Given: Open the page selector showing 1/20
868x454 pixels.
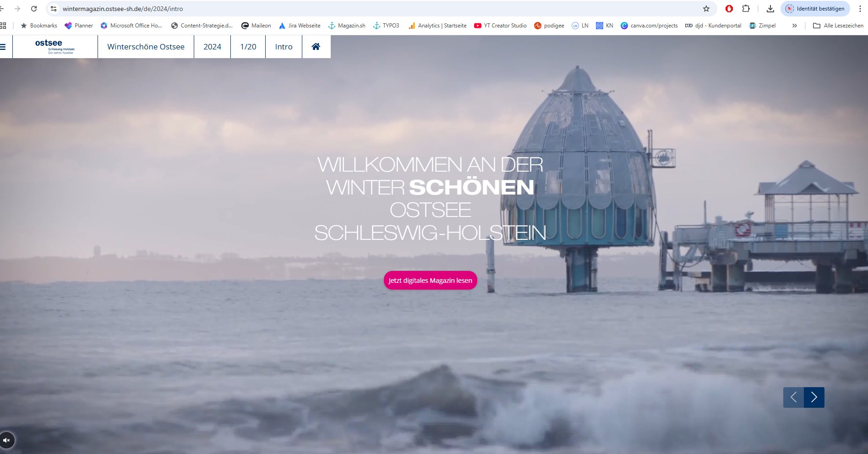Looking at the screenshot, I should coord(247,46).
